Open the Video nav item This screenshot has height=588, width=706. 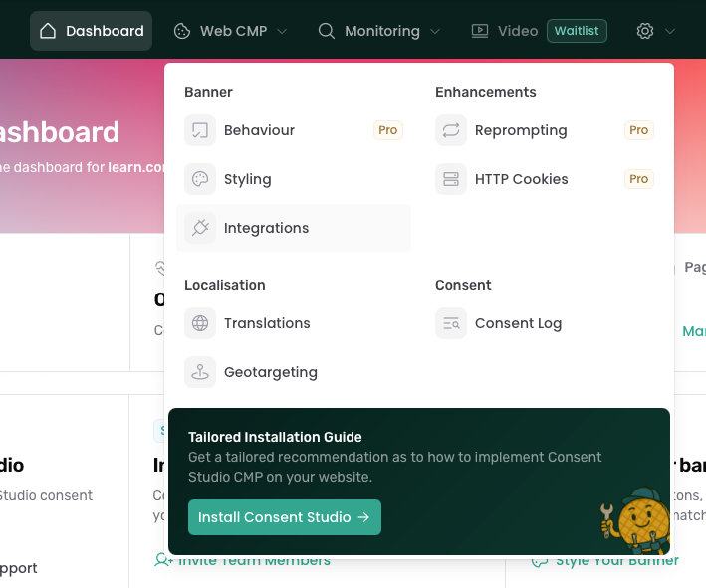pos(505,31)
